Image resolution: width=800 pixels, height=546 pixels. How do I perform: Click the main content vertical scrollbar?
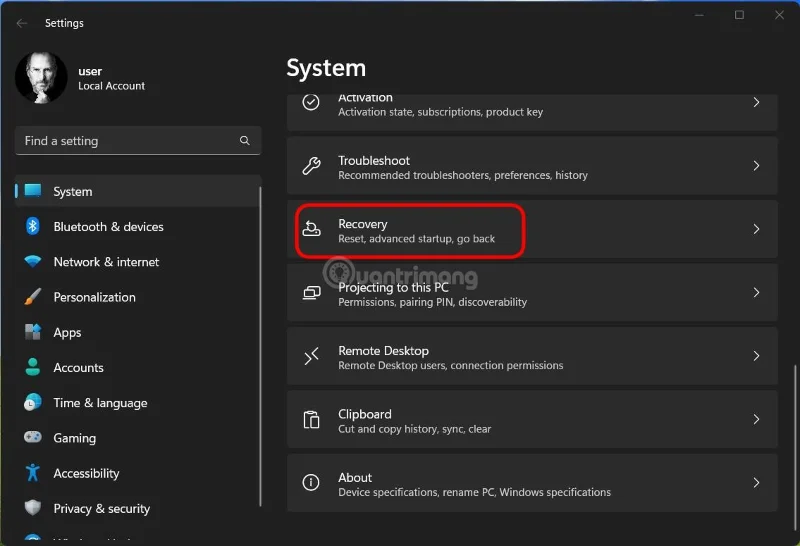795,448
